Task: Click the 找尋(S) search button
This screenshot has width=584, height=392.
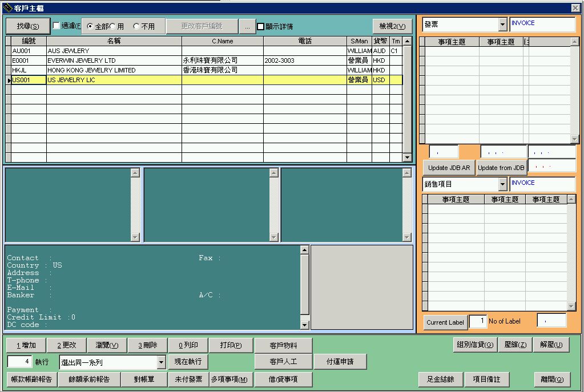Action: [28, 26]
